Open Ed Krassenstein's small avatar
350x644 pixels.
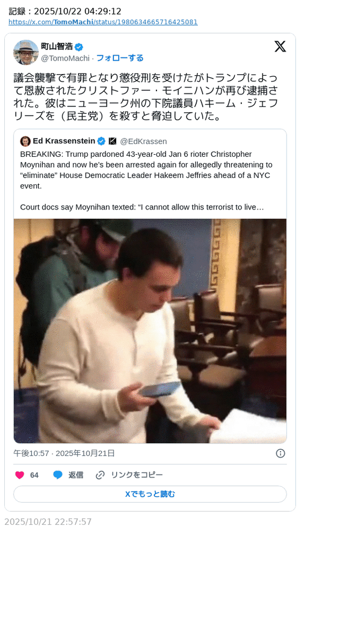coord(25,141)
